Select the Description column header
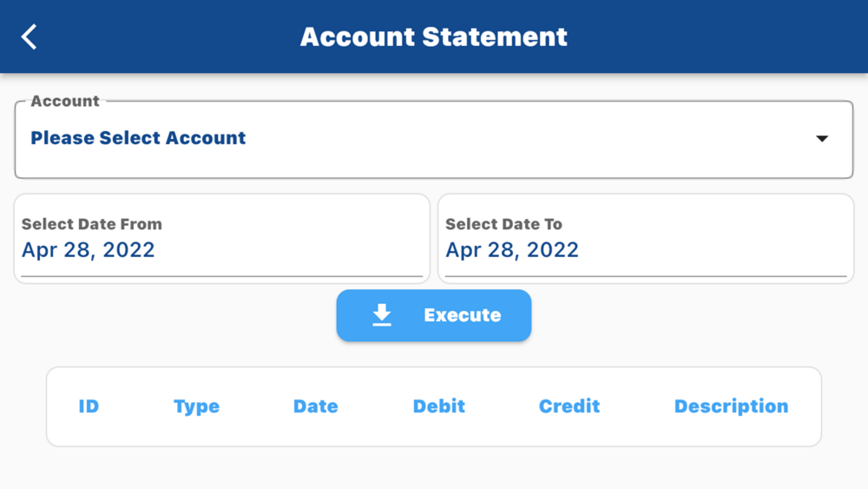Screen dimensions: 868x489 [731, 406]
